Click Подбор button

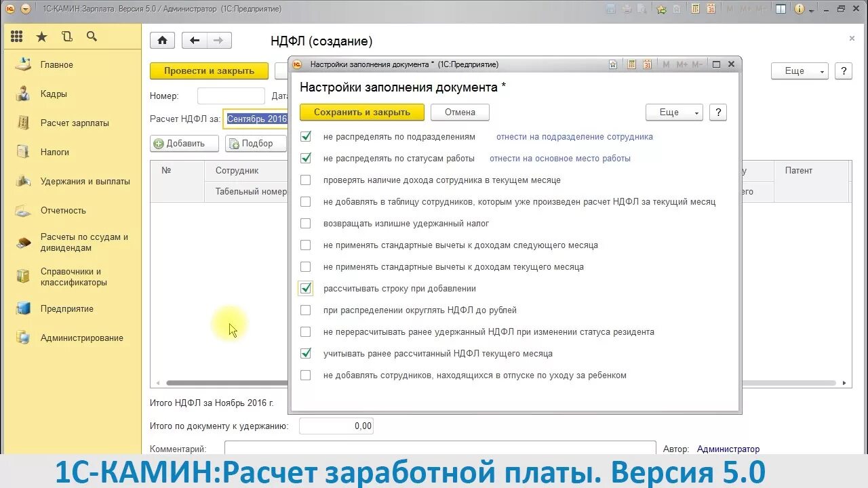(x=256, y=144)
